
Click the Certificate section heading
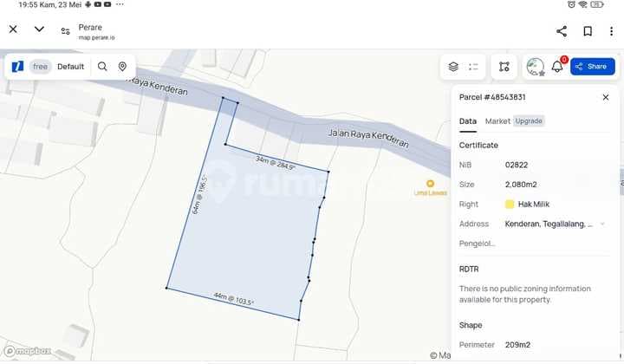(x=478, y=146)
